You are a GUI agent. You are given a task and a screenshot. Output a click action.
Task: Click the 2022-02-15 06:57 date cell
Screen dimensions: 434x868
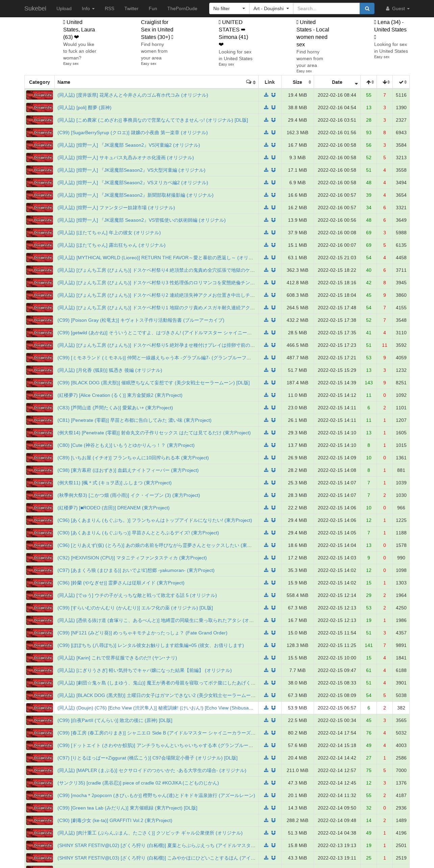337,708
